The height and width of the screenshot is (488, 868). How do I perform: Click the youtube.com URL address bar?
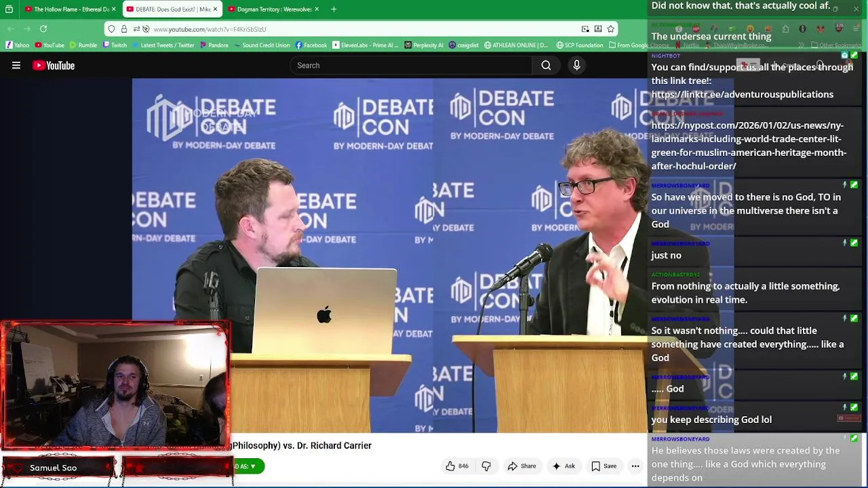click(x=363, y=29)
